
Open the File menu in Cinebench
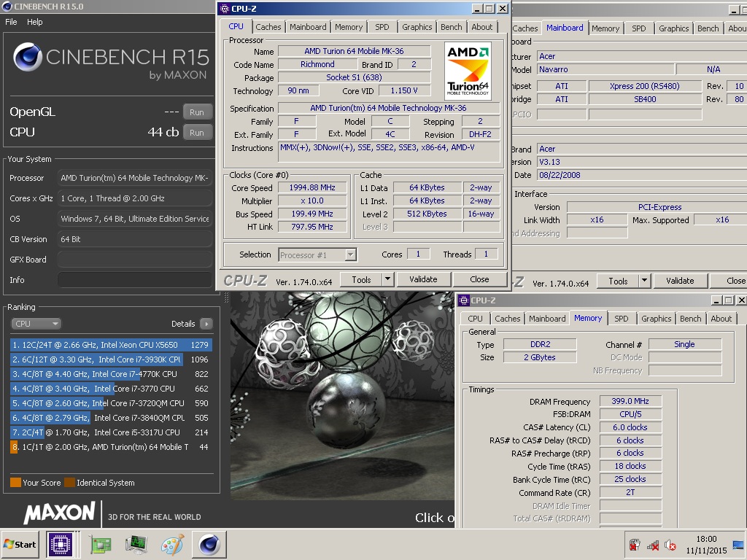[x=11, y=22]
